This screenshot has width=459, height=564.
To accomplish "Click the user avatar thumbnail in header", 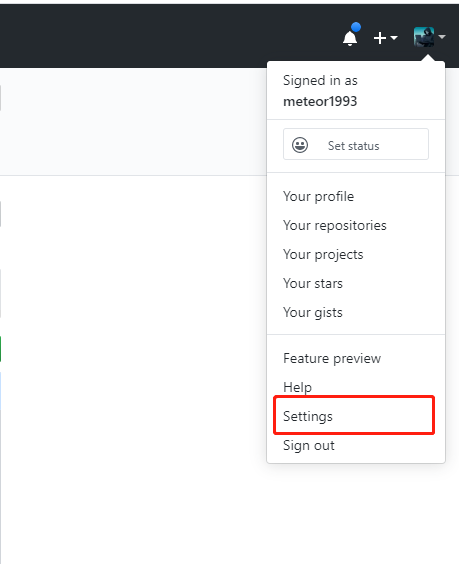I will (x=424, y=37).
